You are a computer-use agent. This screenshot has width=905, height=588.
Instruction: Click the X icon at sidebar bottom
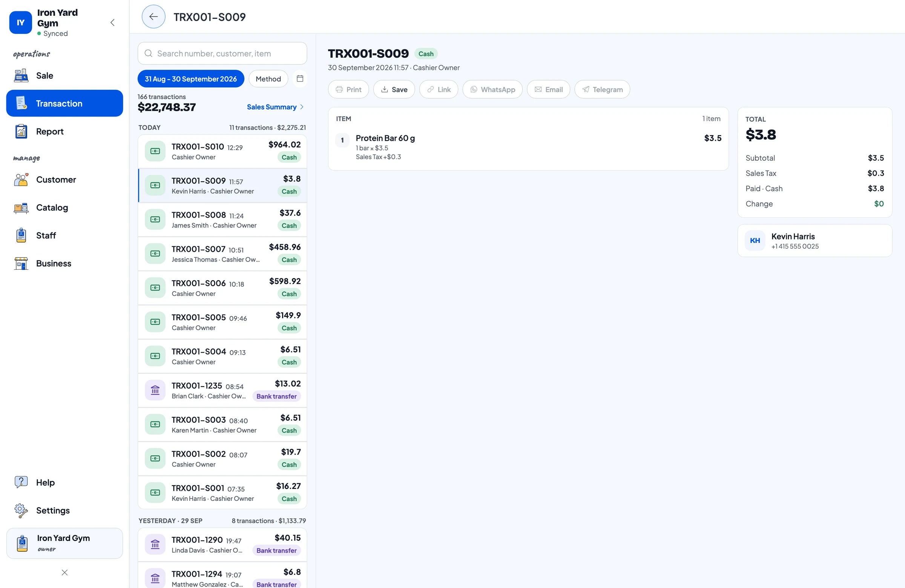64,573
